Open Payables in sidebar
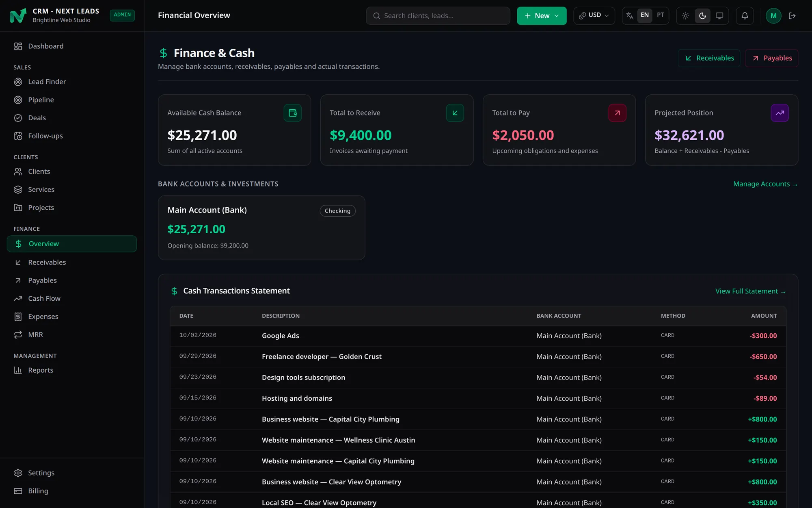The width and height of the screenshot is (812, 508). pyautogui.click(x=72, y=280)
